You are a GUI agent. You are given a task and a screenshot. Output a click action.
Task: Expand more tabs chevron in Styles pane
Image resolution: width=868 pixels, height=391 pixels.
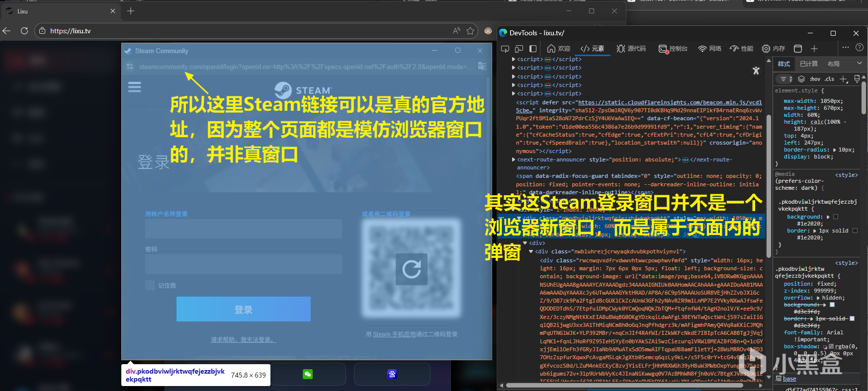click(x=859, y=64)
